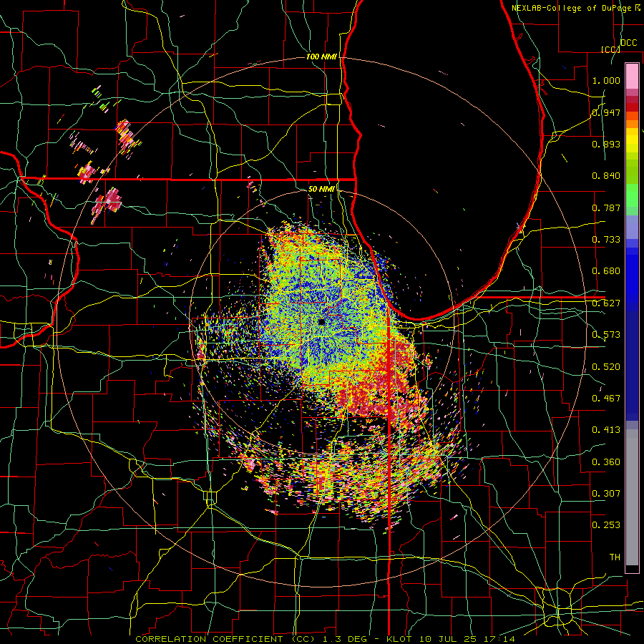Select the 0.307 scale value
This screenshot has width=644, height=644.
click(x=606, y=494)
